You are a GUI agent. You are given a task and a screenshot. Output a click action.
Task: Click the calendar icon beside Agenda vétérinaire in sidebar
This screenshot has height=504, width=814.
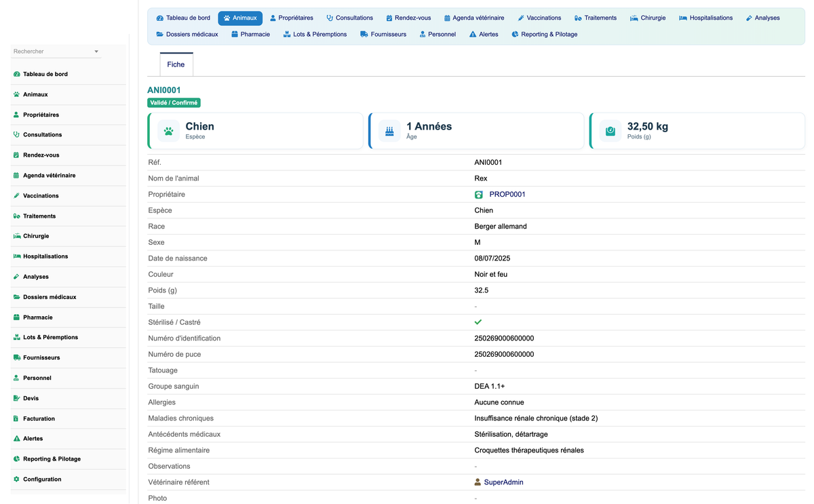(16, 176)
